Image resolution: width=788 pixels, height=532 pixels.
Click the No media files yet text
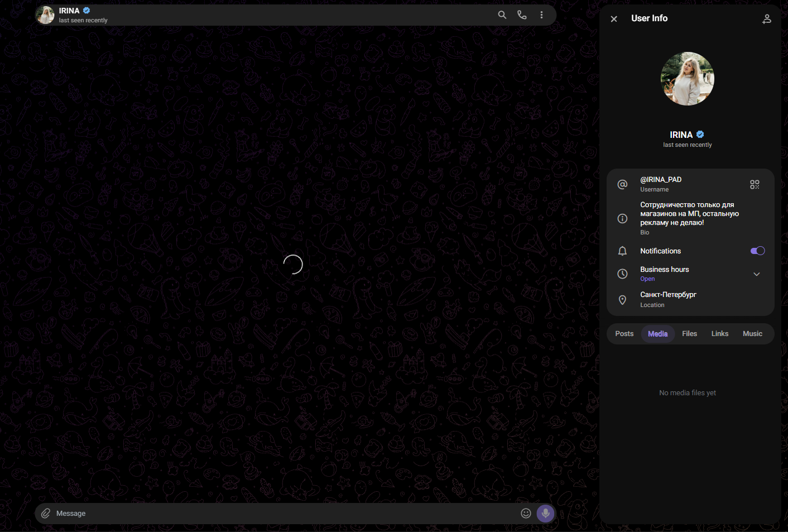pos(688,393)
